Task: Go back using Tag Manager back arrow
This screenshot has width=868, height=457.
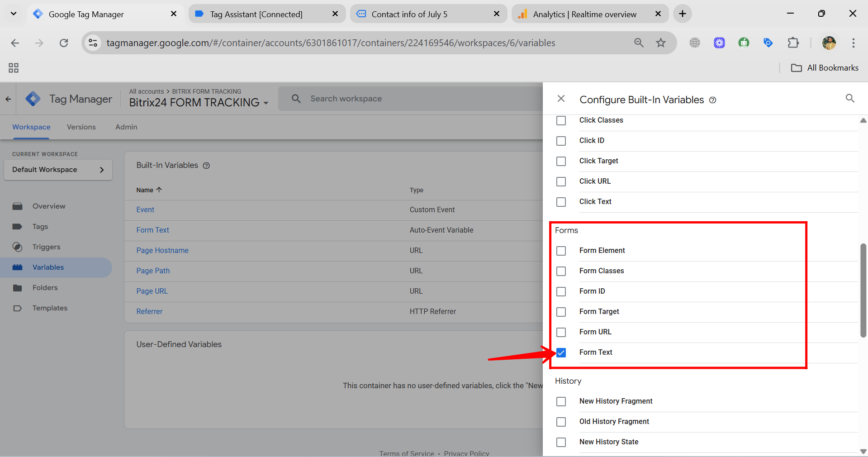Action: point(8,99)
